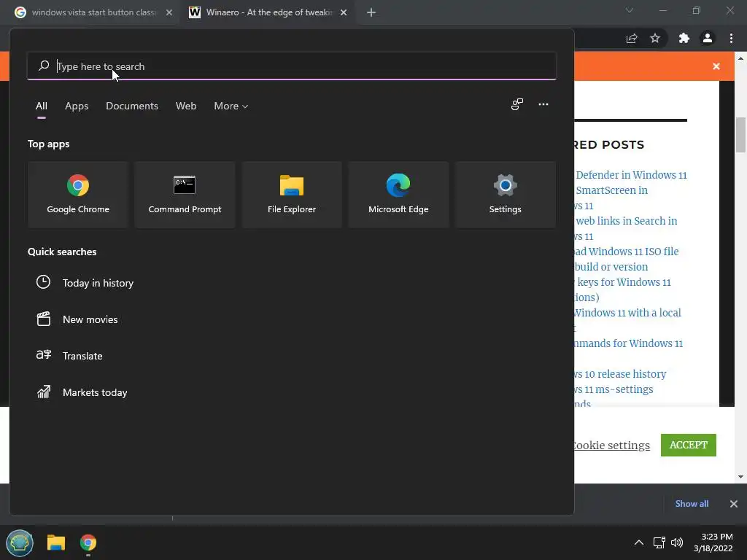
Task: Open Chrome profile avatar icon
Action: click(707, 38)
